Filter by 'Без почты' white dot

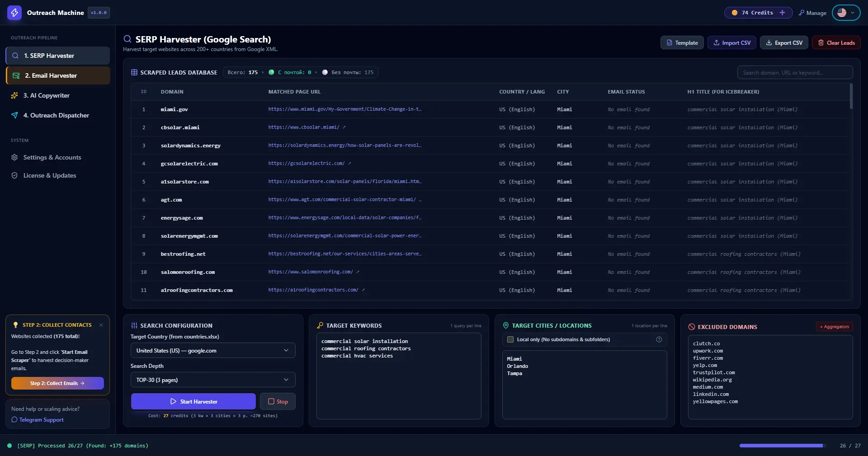coord(325,72)
